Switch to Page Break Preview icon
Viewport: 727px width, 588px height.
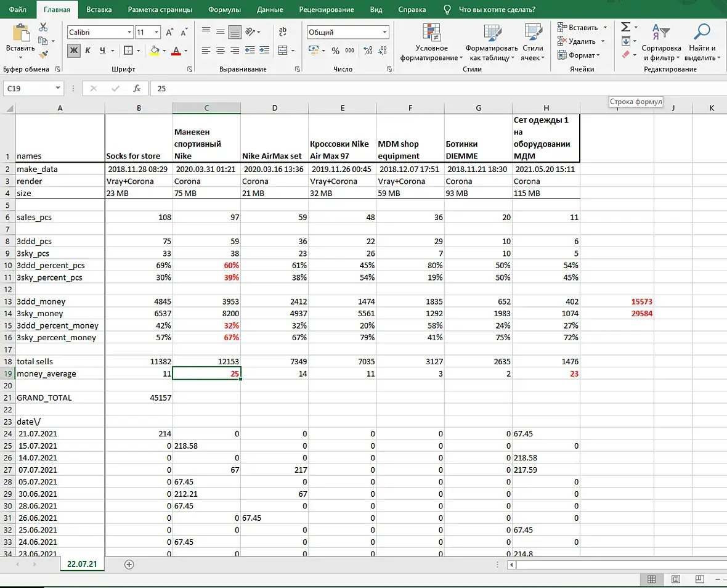click(x=700, y=579)
